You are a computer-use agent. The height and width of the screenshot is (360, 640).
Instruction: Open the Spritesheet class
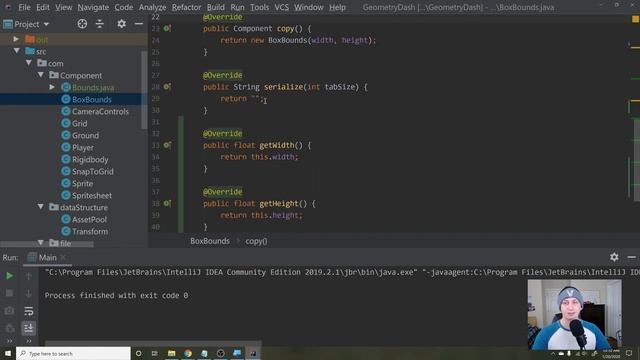[x=92, y=196]
